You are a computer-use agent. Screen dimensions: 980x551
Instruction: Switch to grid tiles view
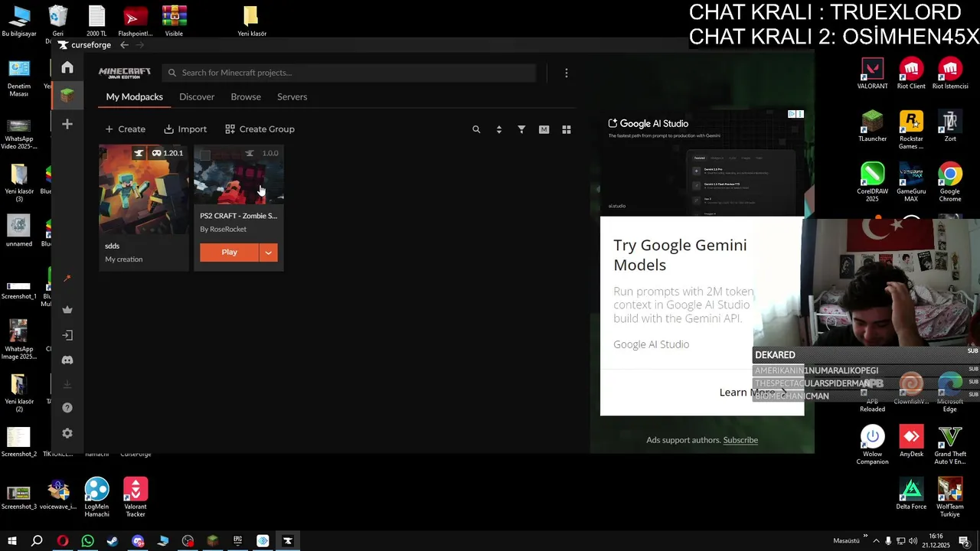click(567, 129)
